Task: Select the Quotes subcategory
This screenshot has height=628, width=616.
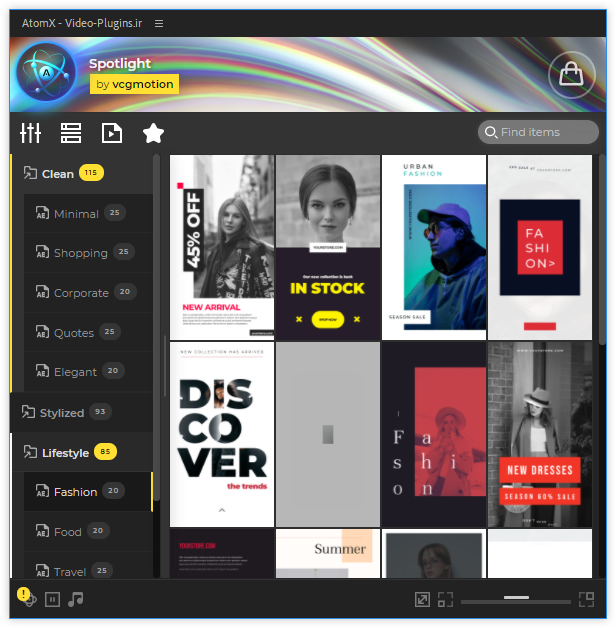Action: (88, 332)
